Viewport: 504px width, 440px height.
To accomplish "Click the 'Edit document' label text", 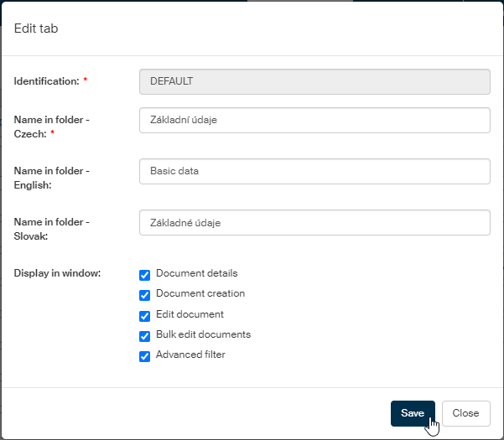I will pos(190,314).
